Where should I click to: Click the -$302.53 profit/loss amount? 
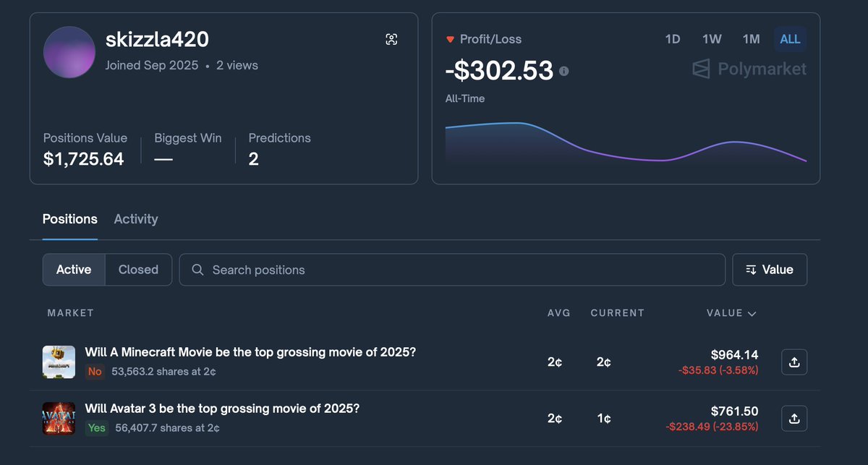[x=499, y=71]
